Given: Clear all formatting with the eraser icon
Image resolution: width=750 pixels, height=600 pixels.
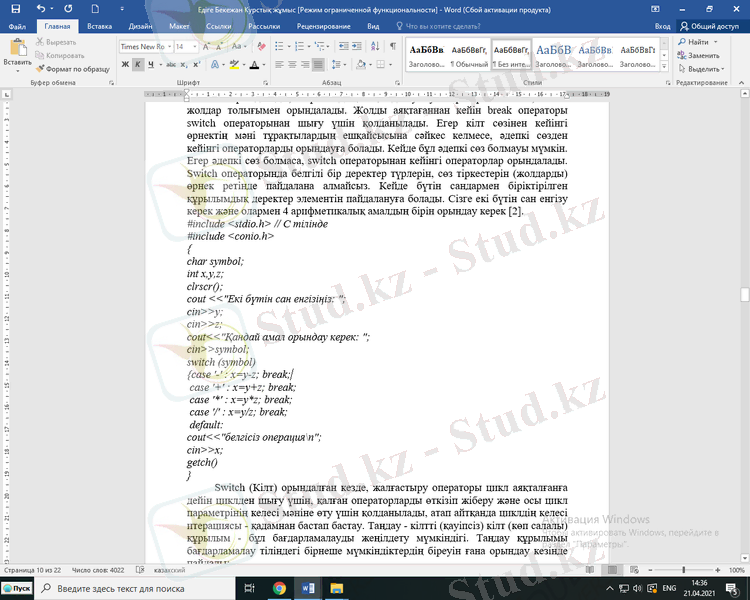Looking at the screenshot, I should (261, 46).
